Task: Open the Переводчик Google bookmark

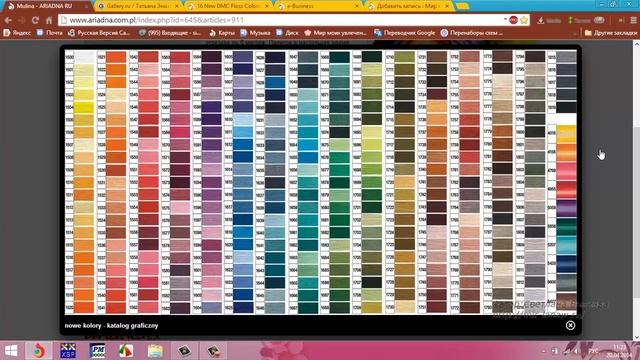Action: point(404,33)
